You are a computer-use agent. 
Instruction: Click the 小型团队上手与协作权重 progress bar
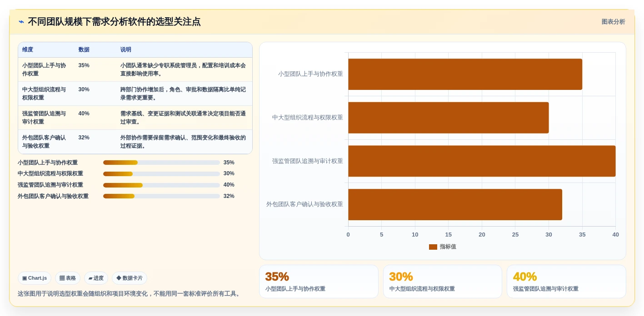tap(161, 163)
